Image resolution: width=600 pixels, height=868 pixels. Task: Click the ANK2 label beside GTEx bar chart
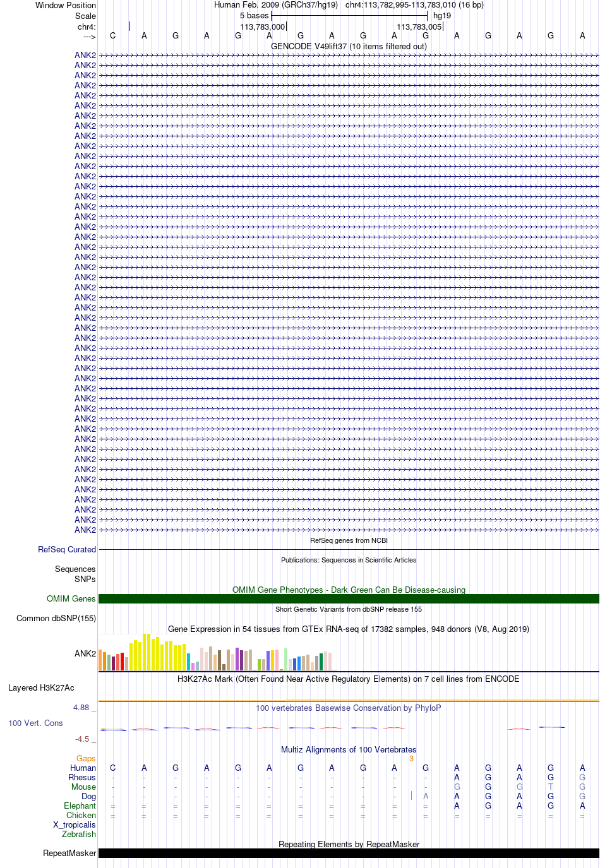pyautogui.click(x=85, y=653)
